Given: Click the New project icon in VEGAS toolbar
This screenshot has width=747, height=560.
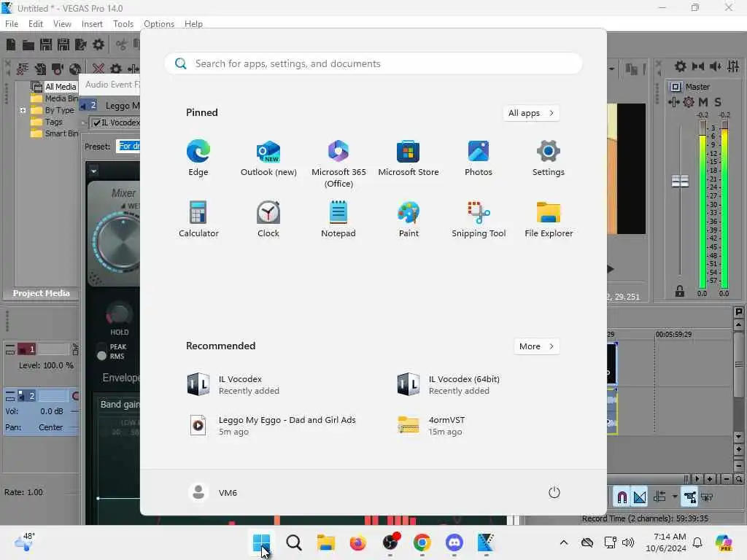Looking at the screenshot, I should coord(10,44).
